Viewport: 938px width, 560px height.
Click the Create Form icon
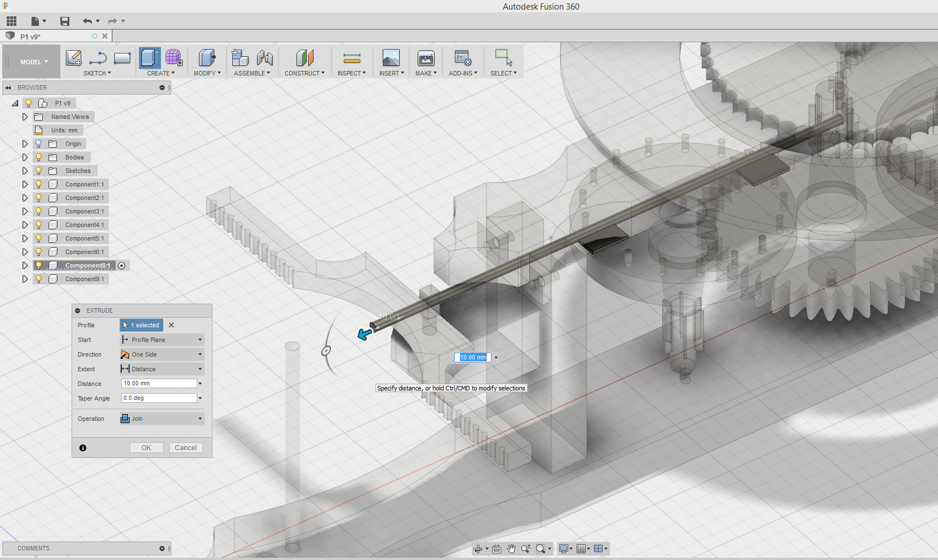174,57
